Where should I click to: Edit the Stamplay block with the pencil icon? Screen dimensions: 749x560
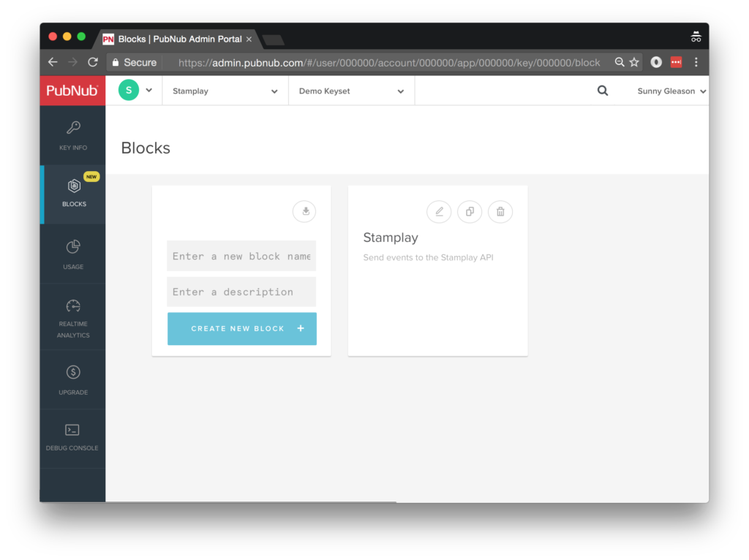(439, 211)
